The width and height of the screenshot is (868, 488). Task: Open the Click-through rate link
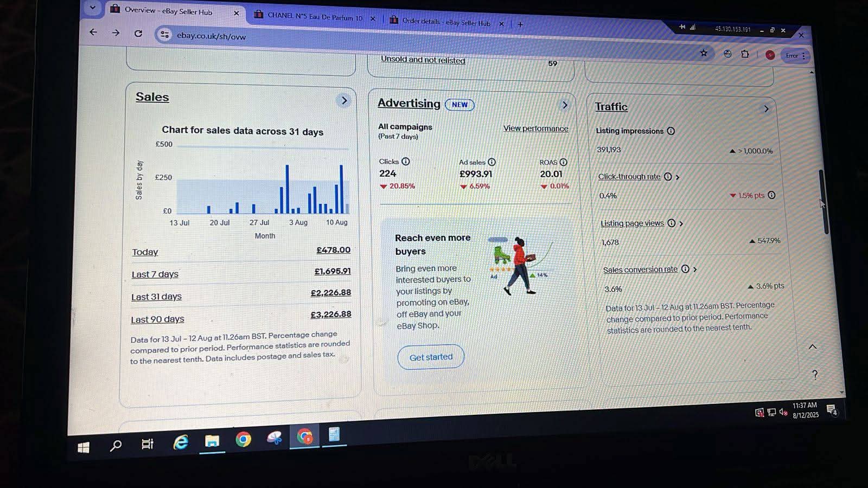click(x=629, y=177)
